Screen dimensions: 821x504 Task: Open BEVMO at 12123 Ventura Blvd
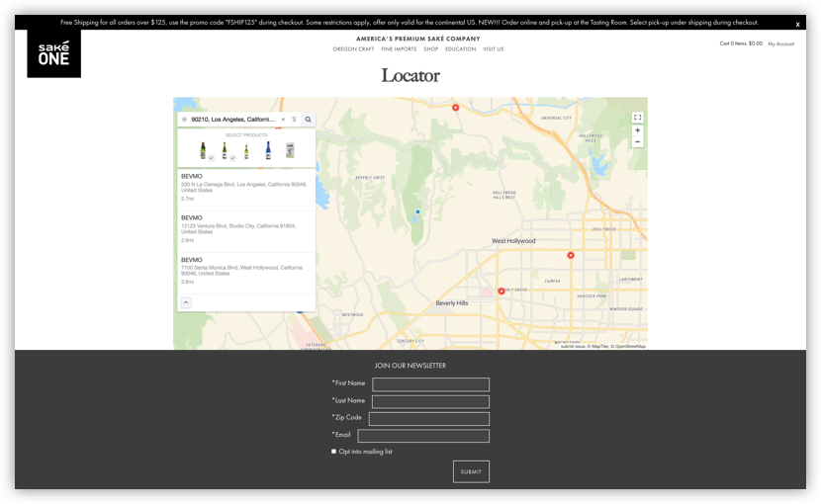coord(246,231)
